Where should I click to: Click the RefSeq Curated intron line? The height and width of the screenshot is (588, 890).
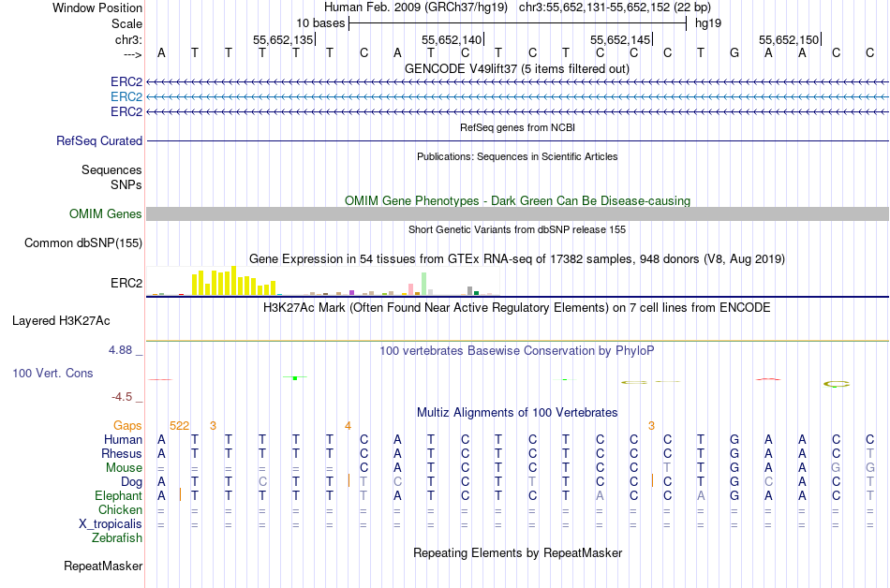point(517,140)
